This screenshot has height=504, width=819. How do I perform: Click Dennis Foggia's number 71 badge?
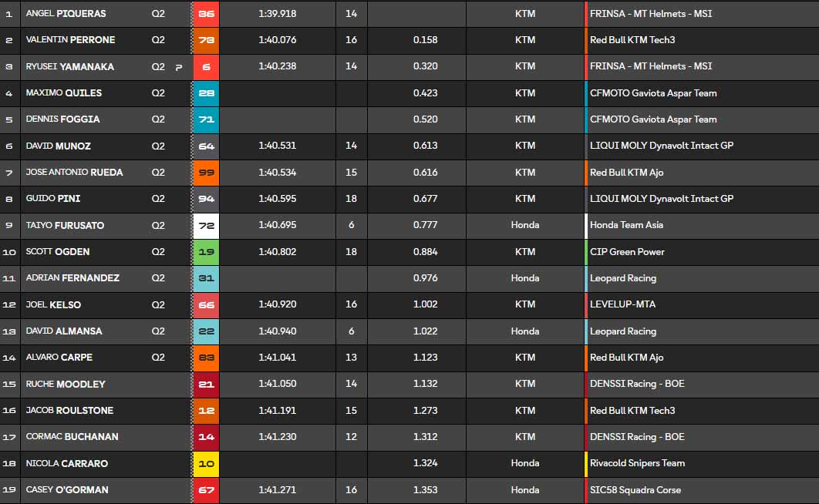(206, 119)
